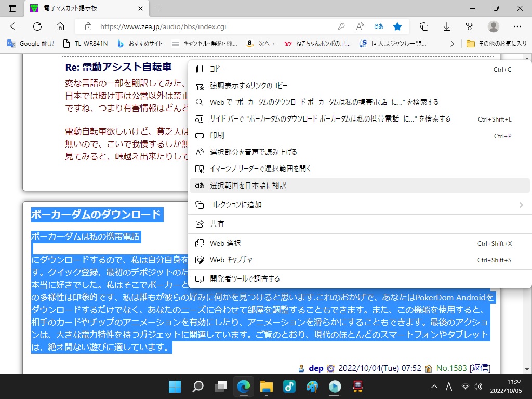Open the Windows Start menu
The height and width of the screenshot is (399, 532).
pos(175,387)
